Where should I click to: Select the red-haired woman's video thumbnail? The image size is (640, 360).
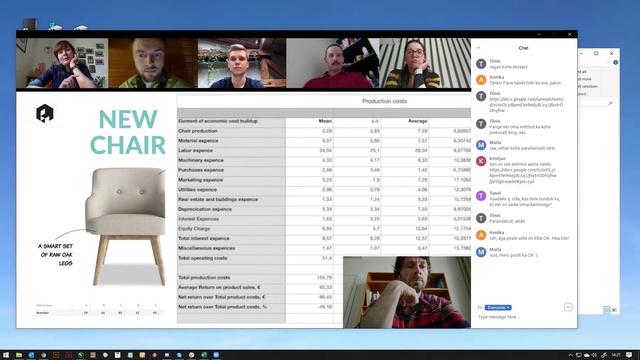(x=62, y=63)
